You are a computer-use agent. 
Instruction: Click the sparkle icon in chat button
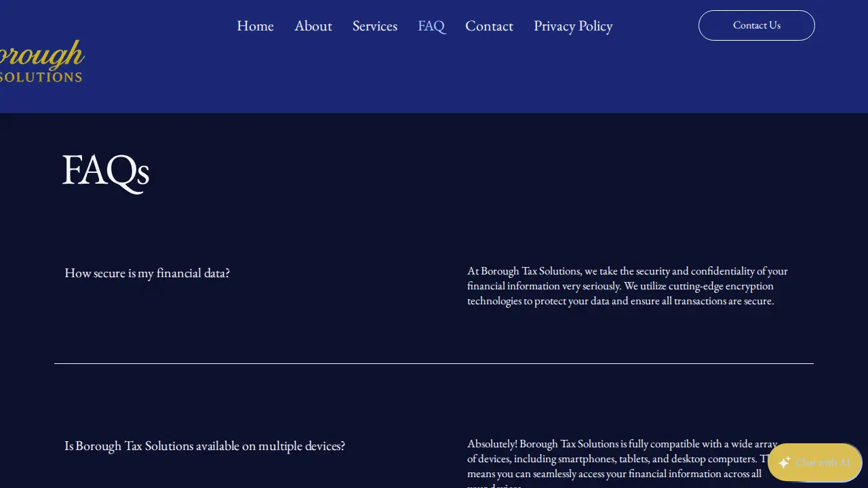pos(785,462)
